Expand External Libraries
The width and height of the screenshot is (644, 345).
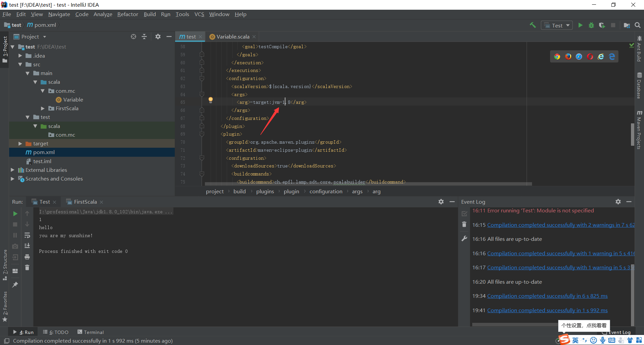(x=12, y=170)
